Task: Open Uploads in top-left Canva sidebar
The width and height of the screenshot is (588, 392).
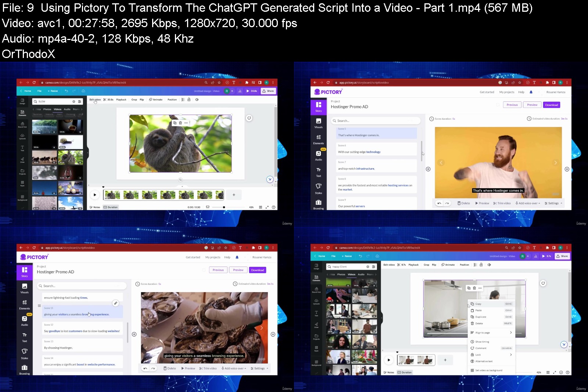Action: coord(22,136)
